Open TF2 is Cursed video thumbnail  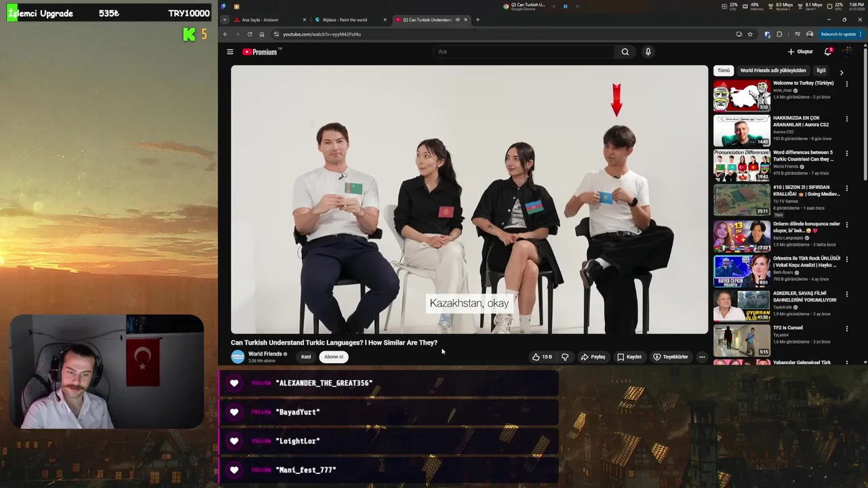(x=741, y=340)
